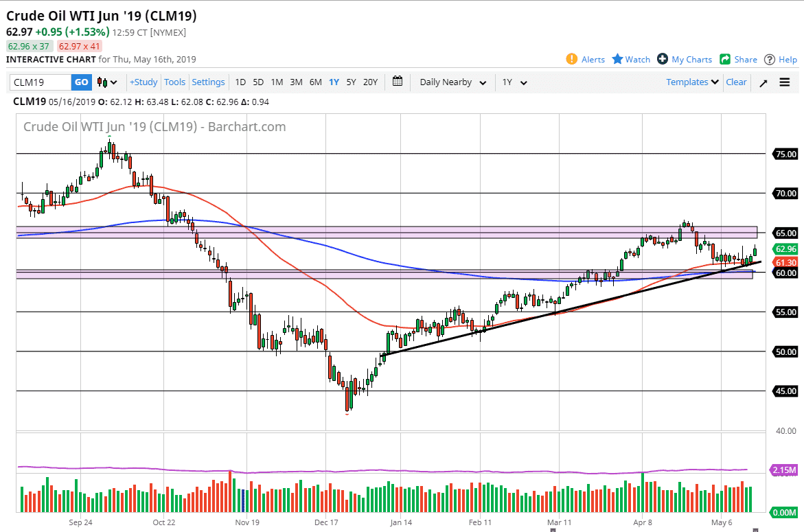The height and width of the screenshot is (532, 804).
Task: Select the trend line drawing arrow icon
Action: point(763,82)
